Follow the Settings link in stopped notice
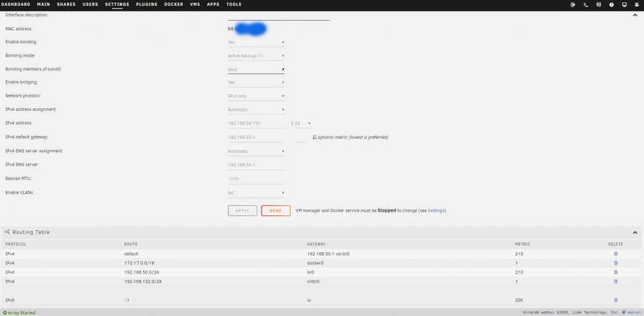Screen dimensions: 644x316 pos(436,211)
